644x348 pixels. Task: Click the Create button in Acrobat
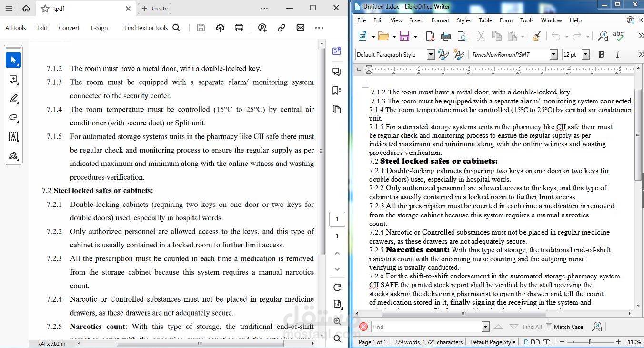click(155, 9)
